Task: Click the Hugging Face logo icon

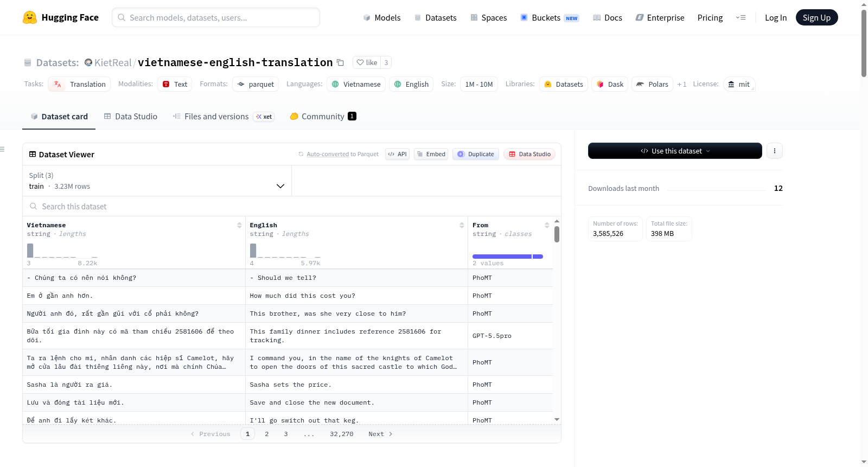Action: pos(30,17)
